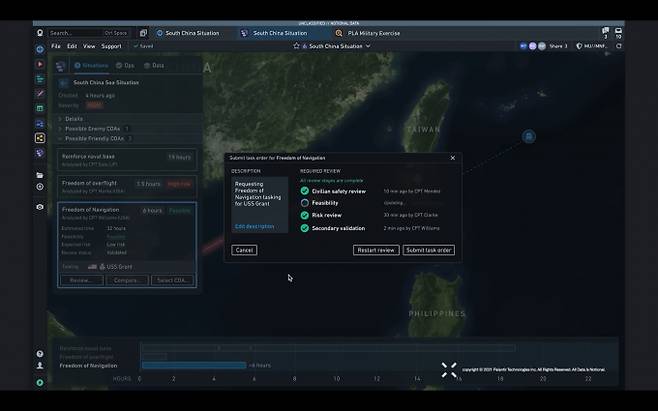Viewport: 658px width, 411px height.
Task: Open the blue globe sidebar icon
Action: pos(40,49)
